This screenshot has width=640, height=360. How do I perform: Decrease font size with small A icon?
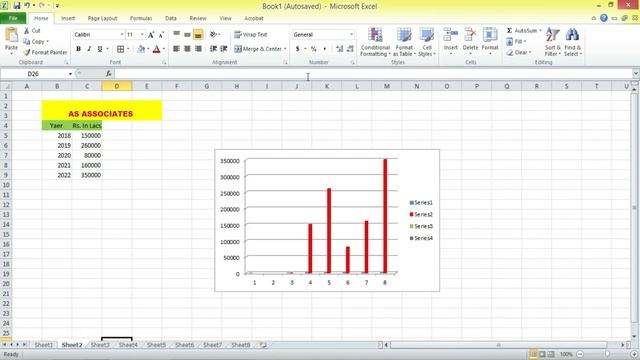(161, 35)
